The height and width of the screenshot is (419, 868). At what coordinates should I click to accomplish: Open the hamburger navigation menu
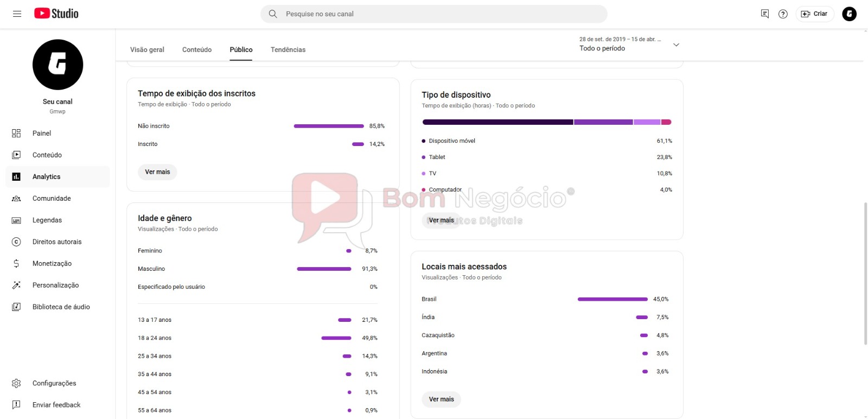[x=17, y=14]
